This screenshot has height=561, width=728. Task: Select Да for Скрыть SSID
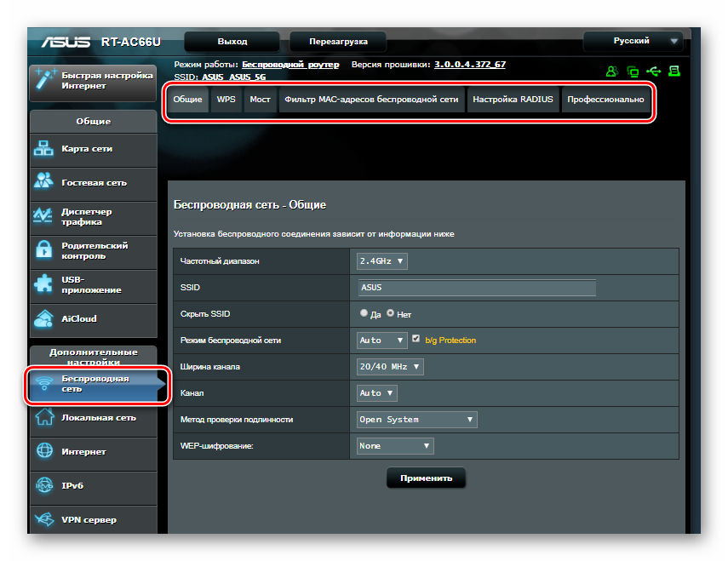pos(364,313)
